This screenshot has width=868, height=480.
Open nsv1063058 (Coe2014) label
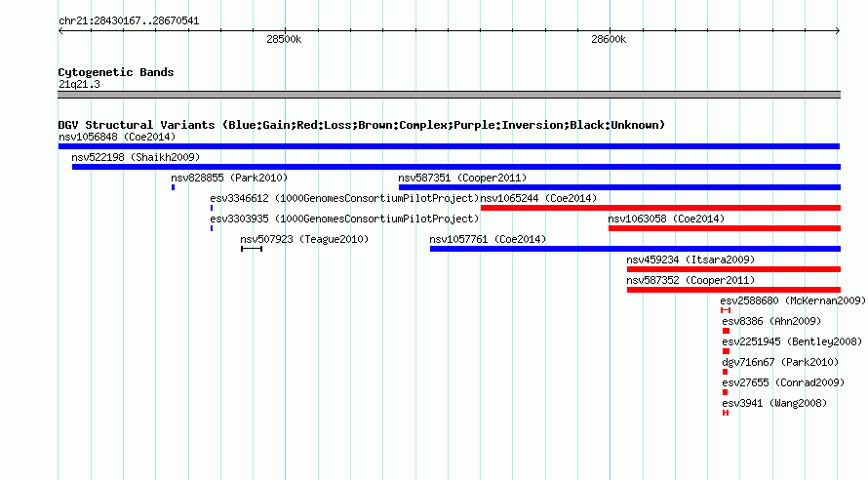point(666,219)
